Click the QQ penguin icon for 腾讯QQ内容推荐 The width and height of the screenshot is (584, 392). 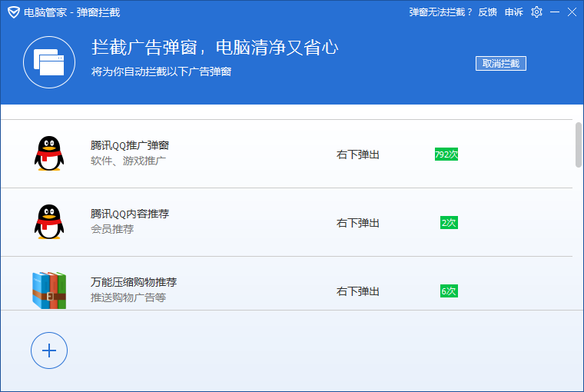[x=49, y=222]
